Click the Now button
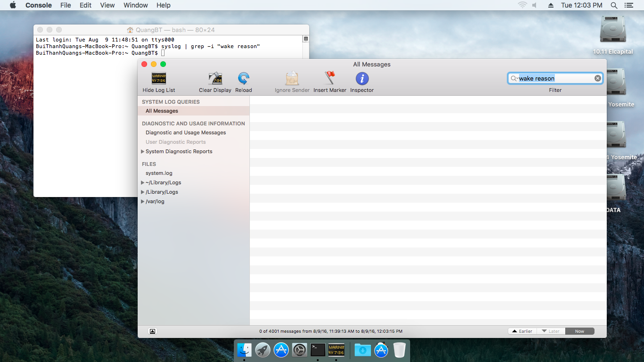This screenshot has width=644, height=362. click(579, 331)
